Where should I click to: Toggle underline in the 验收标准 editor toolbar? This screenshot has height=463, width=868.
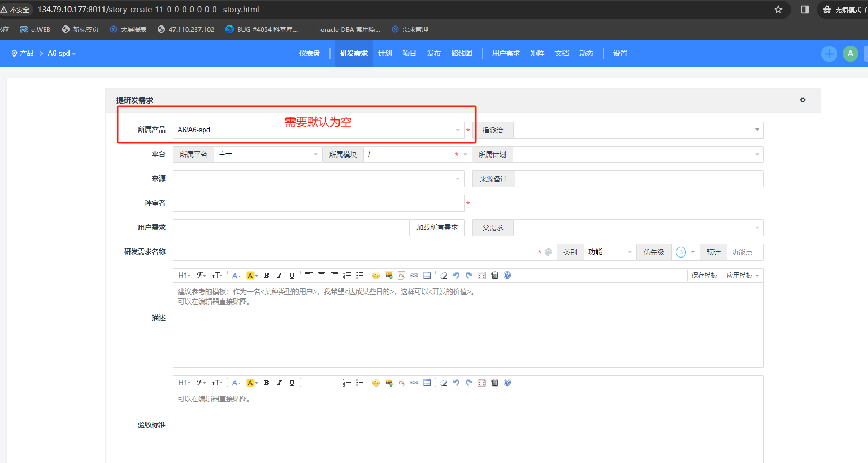(292, 383)
